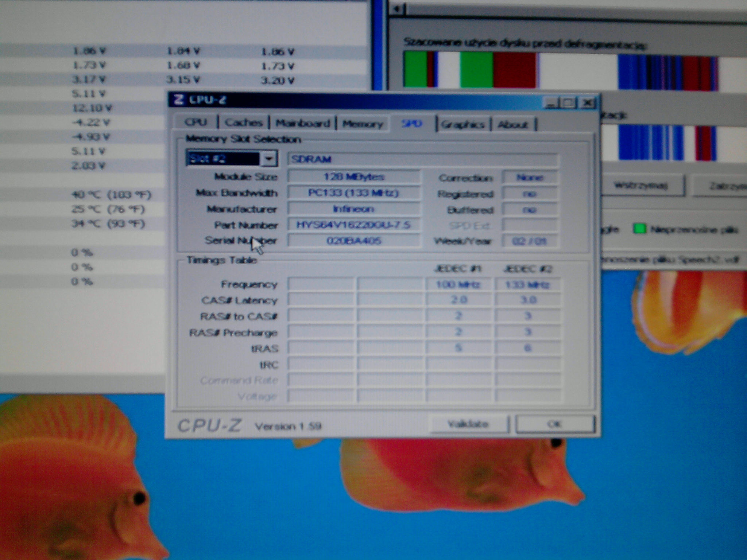The image size is (747, 560).
Task: Click the Wstrzymaj button in defragmenter
Action: (641, 186)
